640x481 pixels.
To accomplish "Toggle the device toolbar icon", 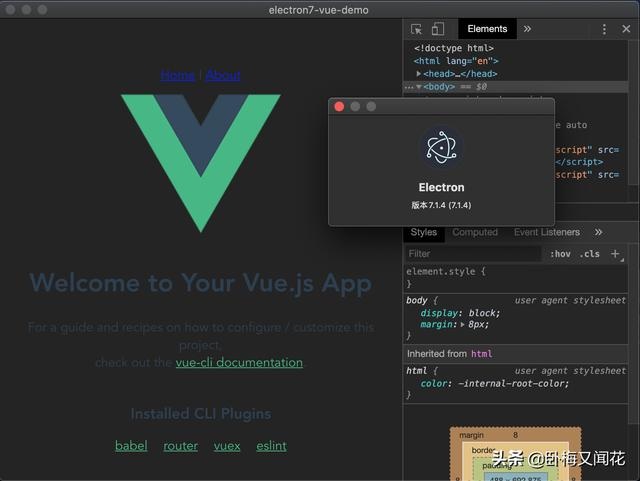I will (438, 29).
